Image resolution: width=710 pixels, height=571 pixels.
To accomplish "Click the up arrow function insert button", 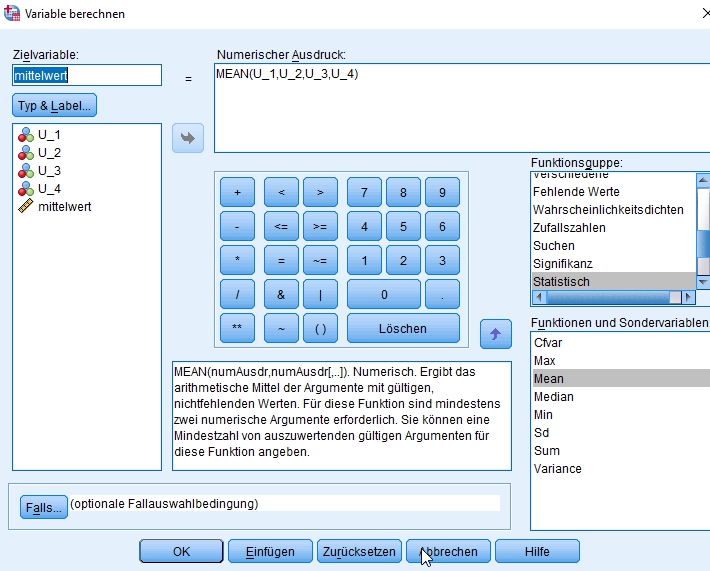I will click(496, 334).
